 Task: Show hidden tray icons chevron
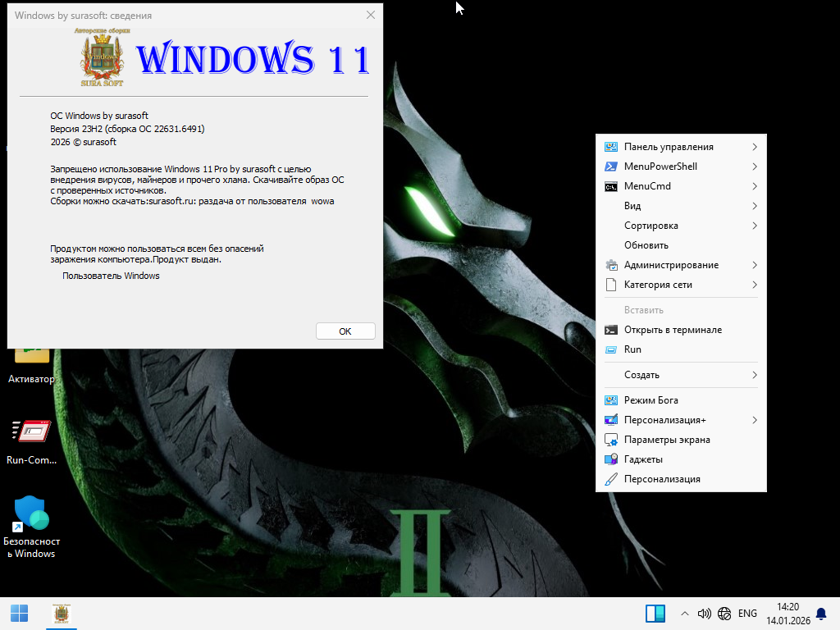tap(684, 614)
